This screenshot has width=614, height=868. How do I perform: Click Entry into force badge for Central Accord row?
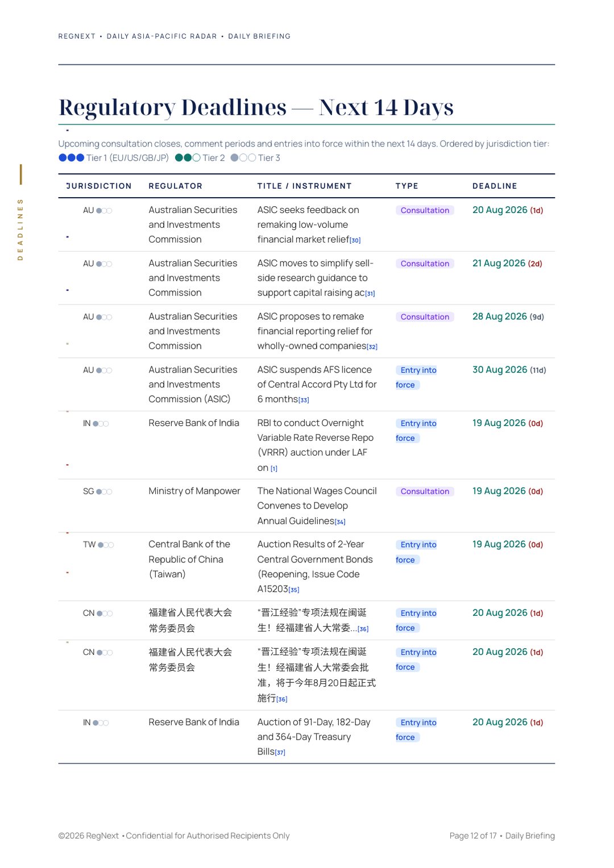point(417,377)
